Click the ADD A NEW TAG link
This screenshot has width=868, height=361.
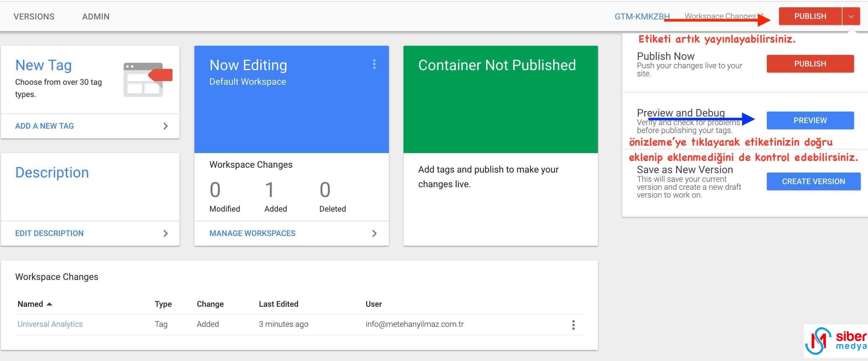point(44,126)
